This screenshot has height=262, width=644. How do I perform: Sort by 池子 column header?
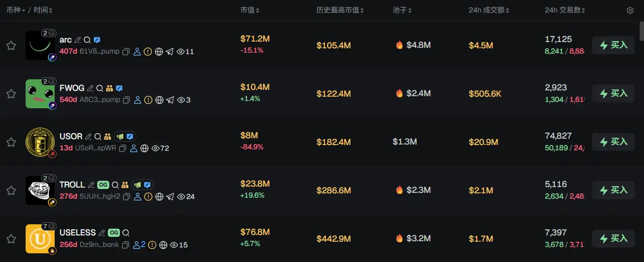point(402,10)
